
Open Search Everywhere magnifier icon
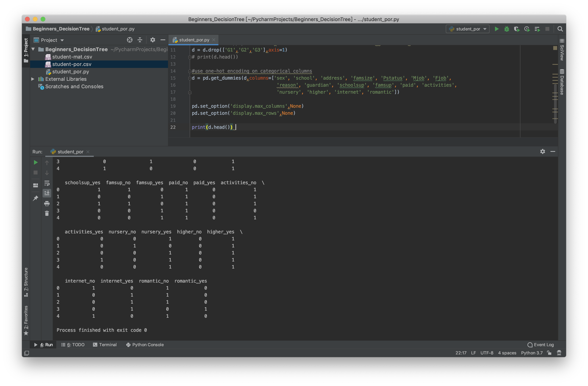tap(560, 29)
